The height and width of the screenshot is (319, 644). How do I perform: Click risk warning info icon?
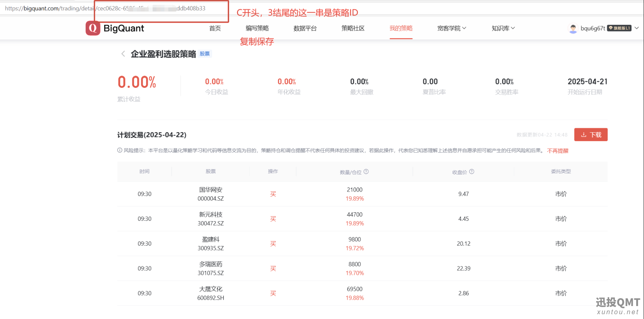click(120, 150)
